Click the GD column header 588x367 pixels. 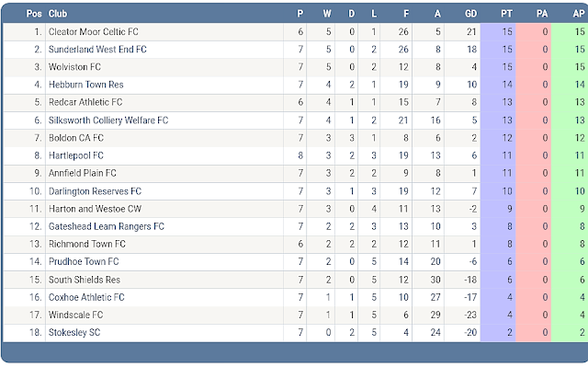(471, 14)
